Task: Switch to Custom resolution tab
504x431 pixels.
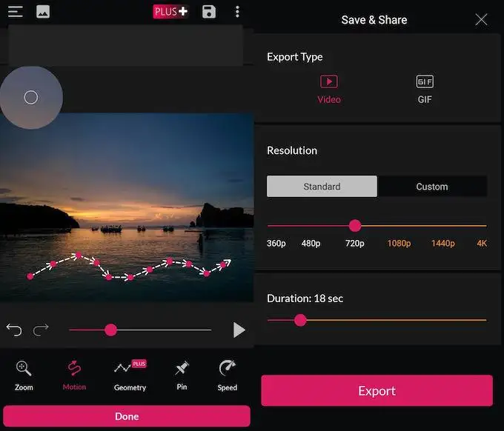Action: [x=432, y=187]
